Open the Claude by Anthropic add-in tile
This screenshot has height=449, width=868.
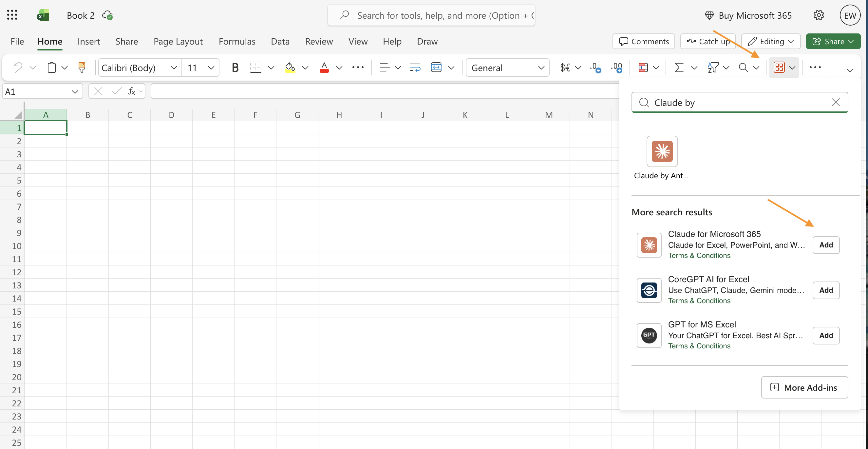click(x=662, y=157)
